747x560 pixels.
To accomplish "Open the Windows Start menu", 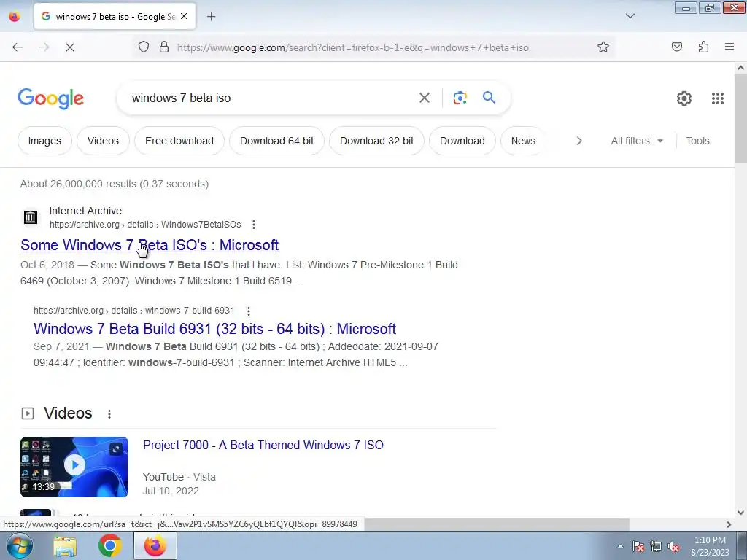I will [x=18, y=545].
